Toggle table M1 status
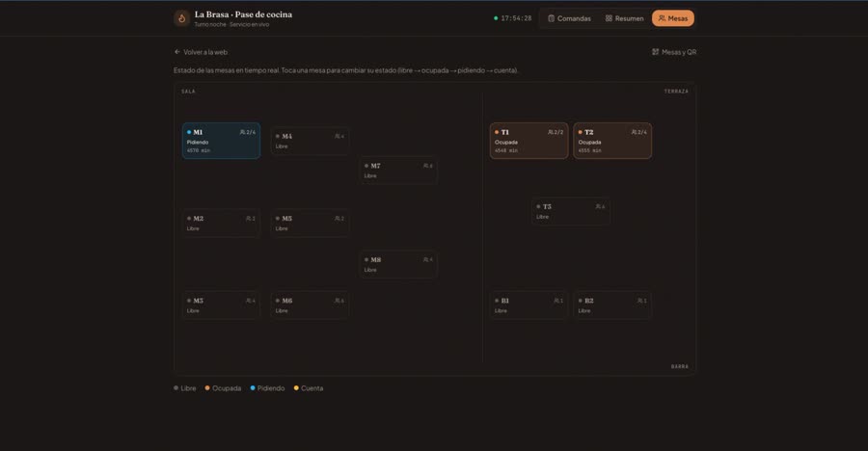Image resolution: width=868 pixels, height=451 pixels. tap(221, 141)
